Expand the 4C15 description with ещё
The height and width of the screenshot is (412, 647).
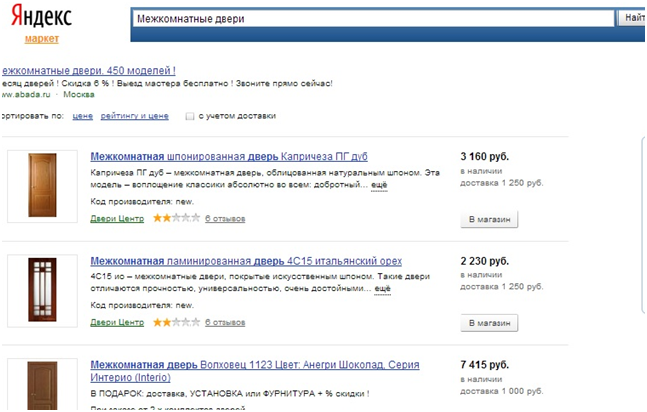click(382, 288)
